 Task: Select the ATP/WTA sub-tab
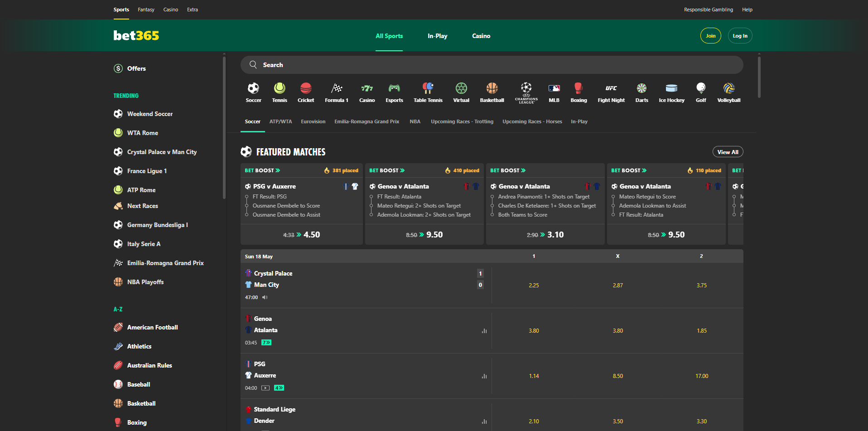click(x=280, y=121)
